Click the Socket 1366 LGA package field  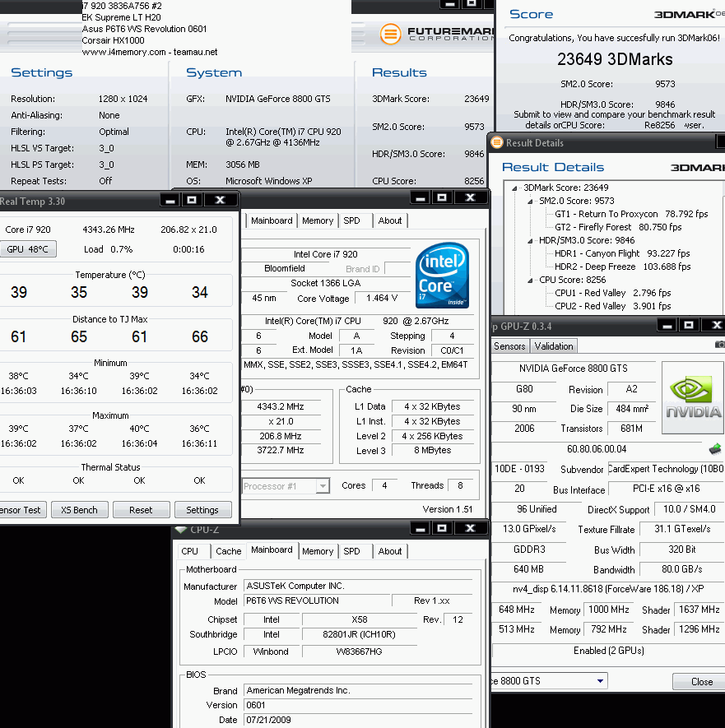click(x=326, y=283)
